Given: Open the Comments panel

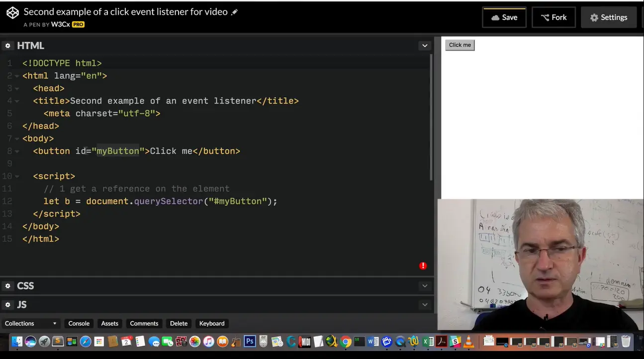Looking at the screenshot, I should (144, 324).
